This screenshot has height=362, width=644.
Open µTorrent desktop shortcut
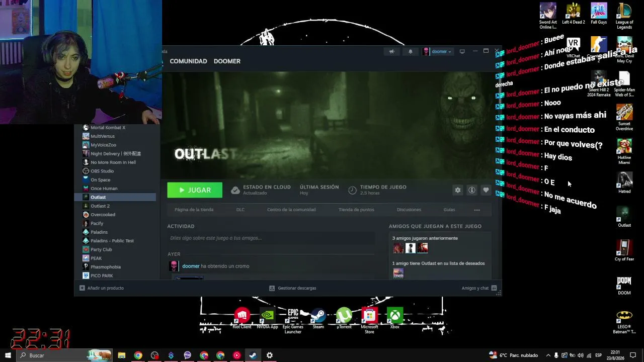click(344, 319)
